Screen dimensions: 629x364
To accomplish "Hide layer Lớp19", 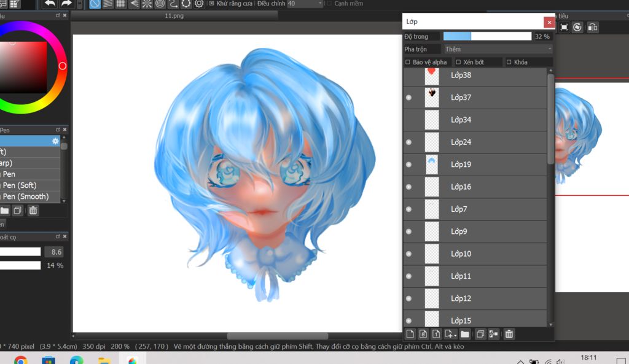I will click(x=408, y=165).
